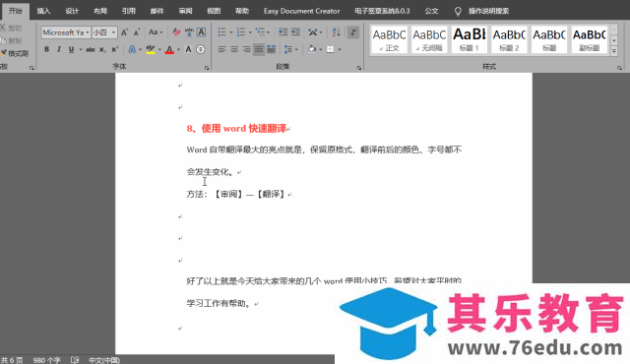Apply paragraph shading with the paint bucket
The width and height of the screenshot is (630, 364).
pos(312,49)
